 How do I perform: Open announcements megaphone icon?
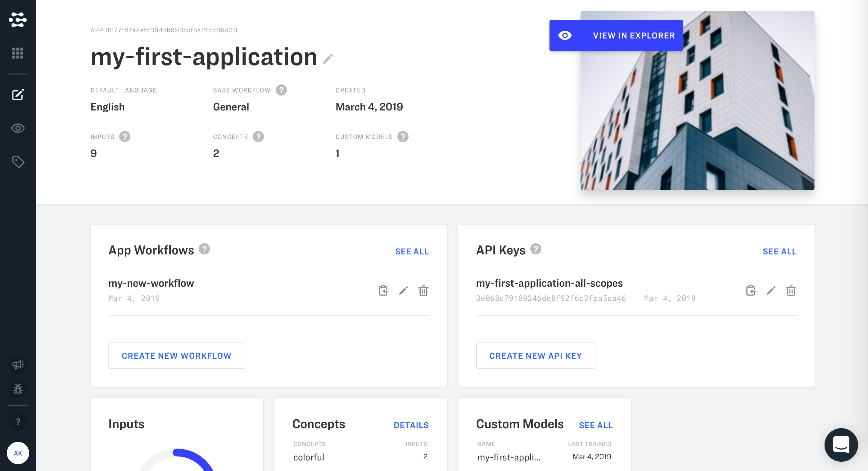[x=17, y=365]
